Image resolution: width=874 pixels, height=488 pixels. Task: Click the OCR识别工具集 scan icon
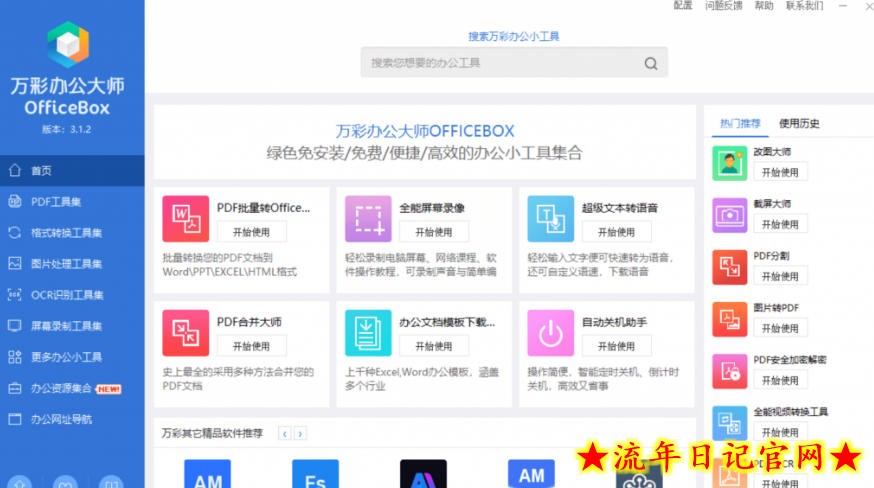coord(15,294)
